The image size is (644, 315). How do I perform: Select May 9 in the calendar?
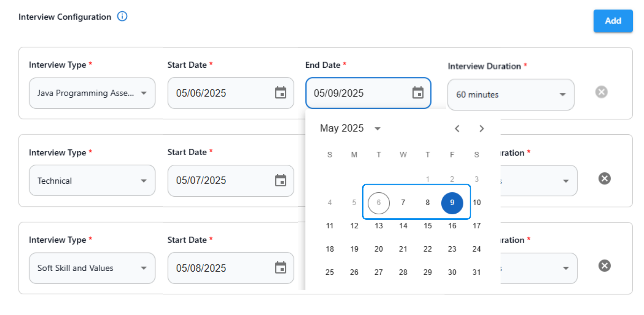pyautogui.click(x=452, y=203)
